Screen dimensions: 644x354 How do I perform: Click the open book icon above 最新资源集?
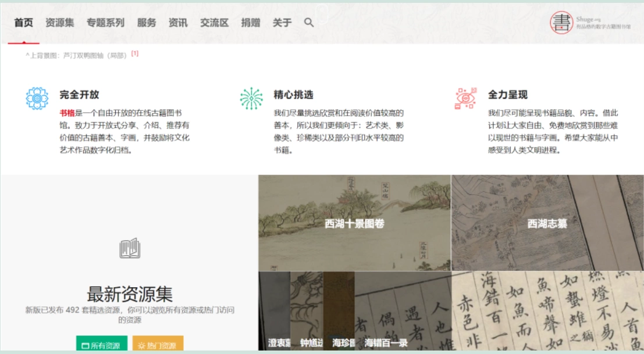click(130, 248)
